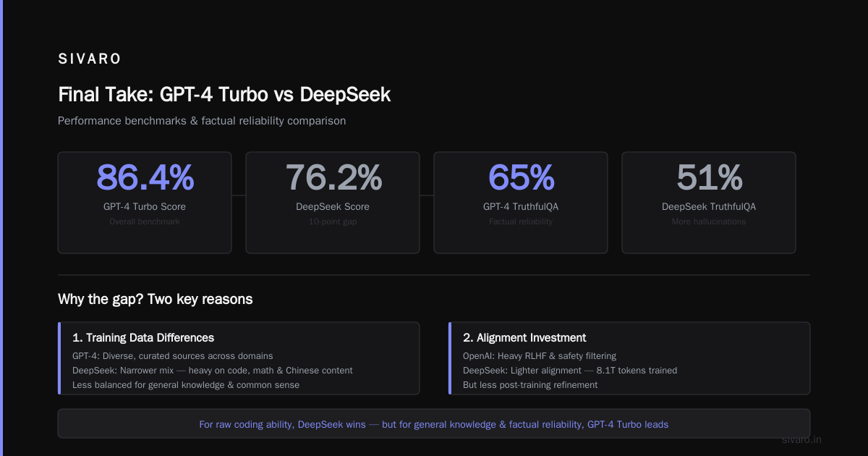Click the performance benchmarks subtitle text
The width and height of the screenshot is (868, 456).
click(x=202, y=121)
